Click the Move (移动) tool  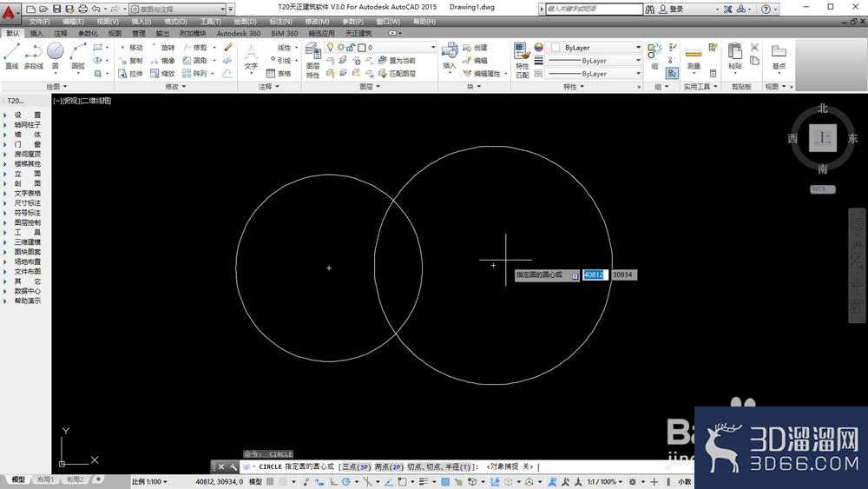pyautogui.click(x=131, y=48)
